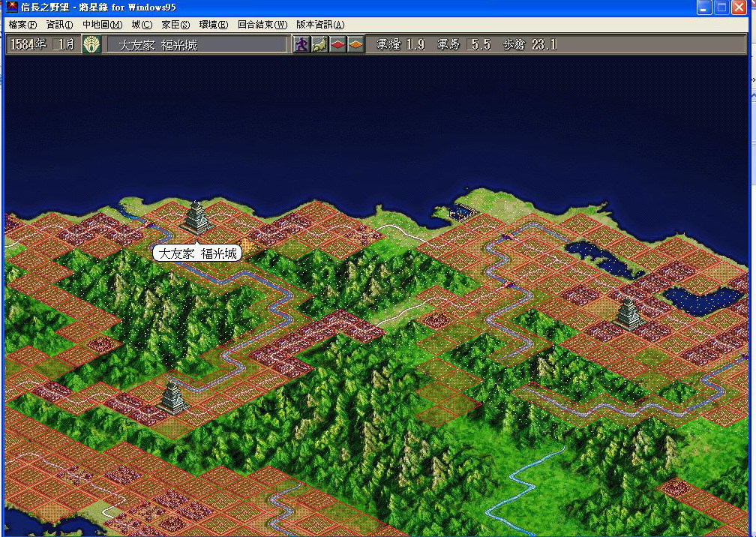Open the 城 (Castle) menu
This screenshot has height=537, width=756.
tap(141, 25)
